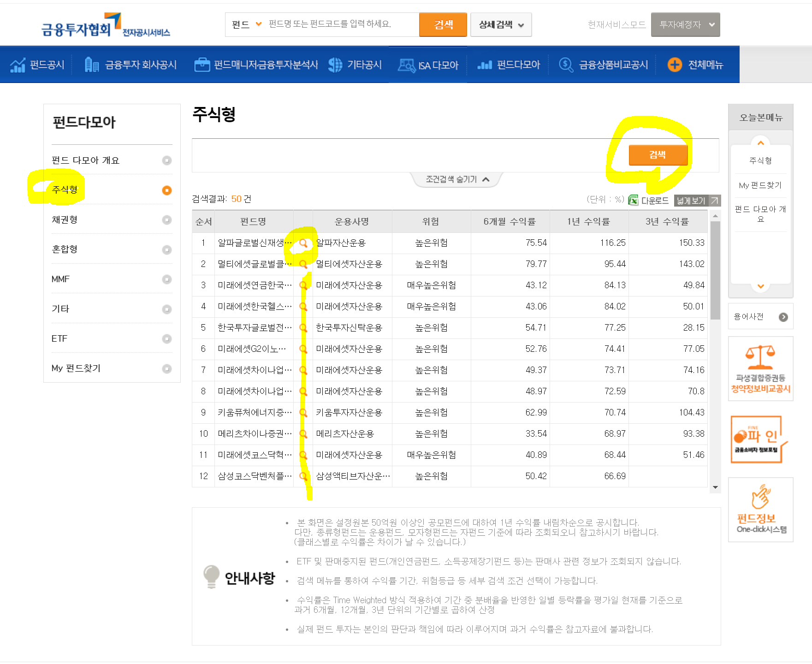Image resolution: width=812 pixels, height=664 pixels.
Task: Open detail magnifier for 멀티에셋글로벌클 fund
Action: pyautogui.click(x=303, y=264)
